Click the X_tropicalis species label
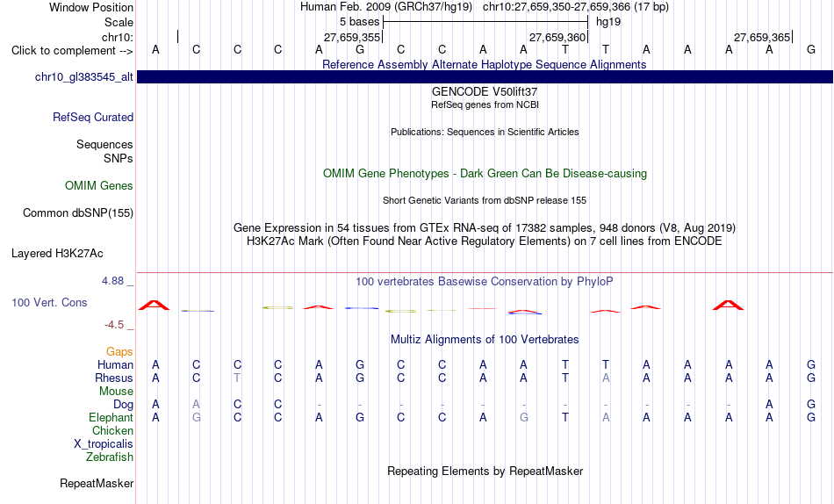 (x=104, y=444)
